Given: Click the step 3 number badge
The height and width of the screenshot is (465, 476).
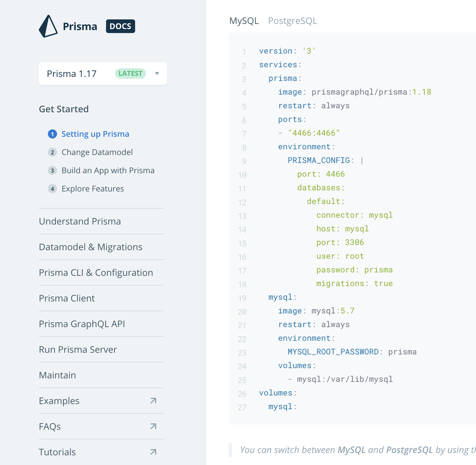Looking at the screenshot, I should tap(52, 170).
